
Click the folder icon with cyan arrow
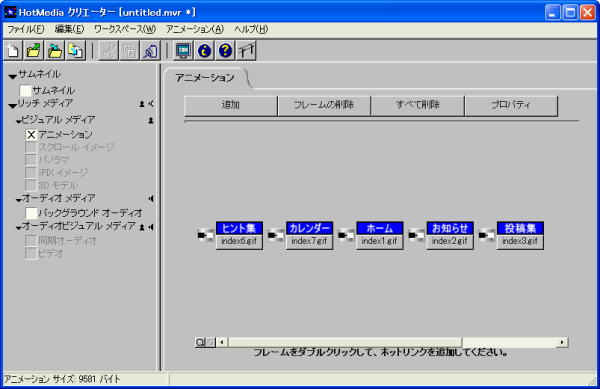click(x=55, y=50)
